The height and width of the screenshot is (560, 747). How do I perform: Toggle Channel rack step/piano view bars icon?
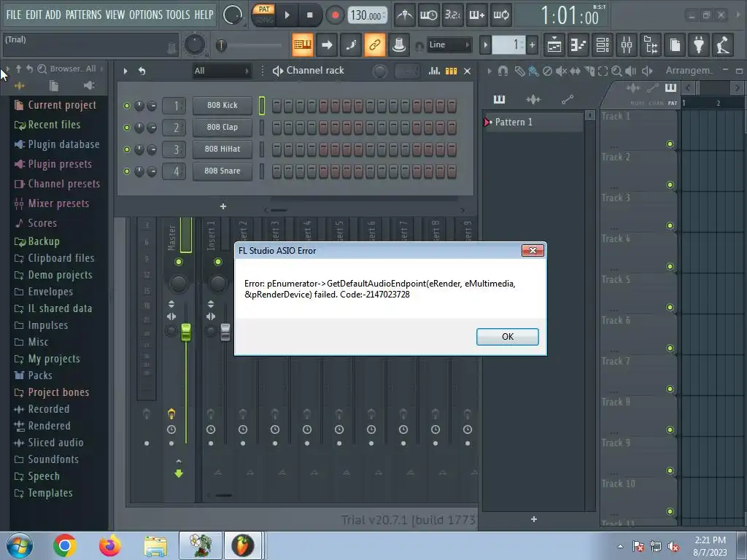tap(451, 71)
